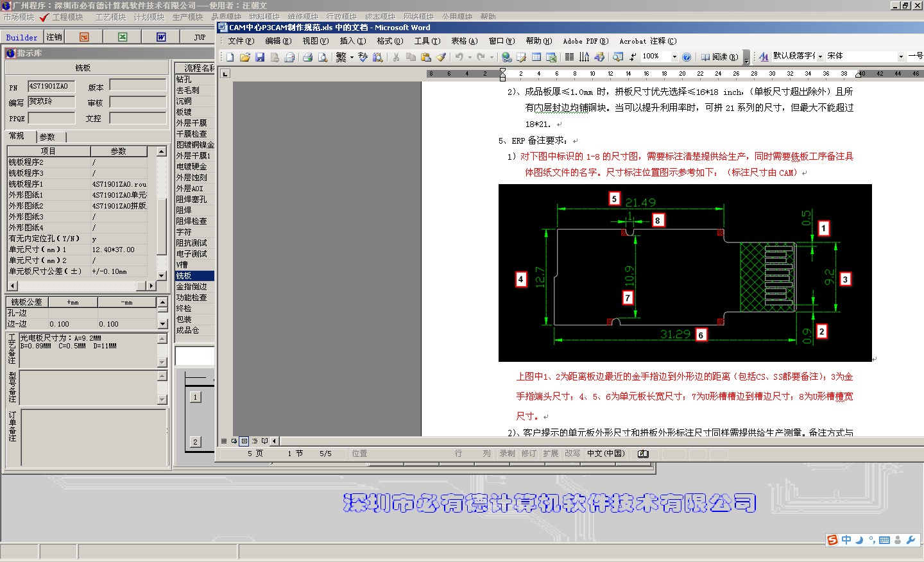
Task: Click the Open folder icon in Word toolbar
Action: (244, 57)
